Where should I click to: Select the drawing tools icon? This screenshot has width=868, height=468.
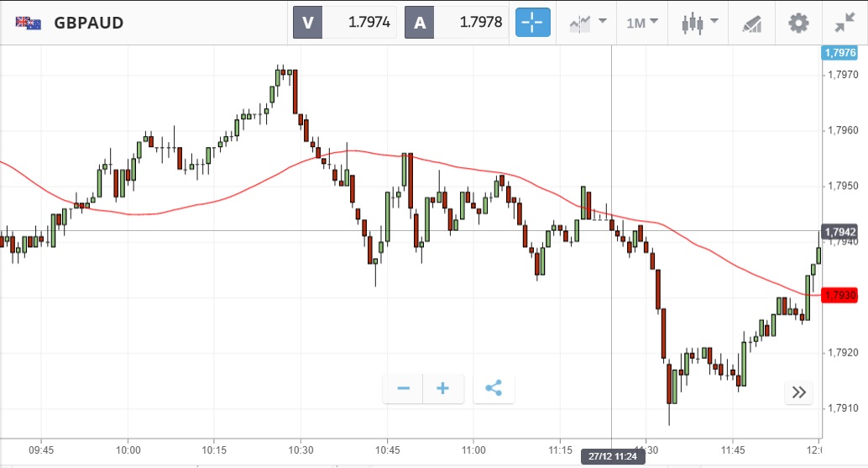pyautogui.click(x=751, y=23)
